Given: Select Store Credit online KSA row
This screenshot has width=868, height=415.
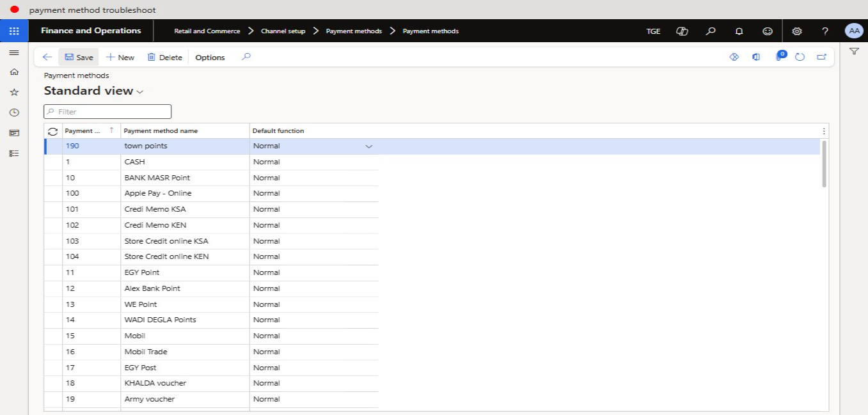Looking at the screenshot, I should (211, 241).
